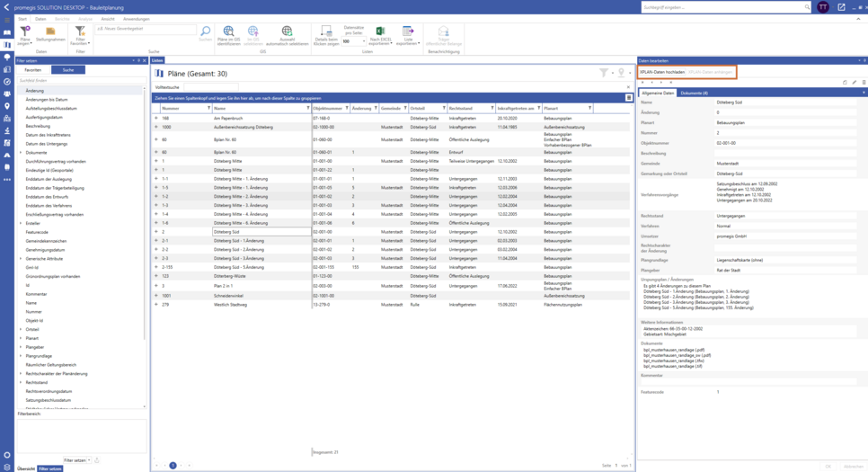
Task: Toggle Auswahl automatisch selektieren icon
Action: pos(287,31)
